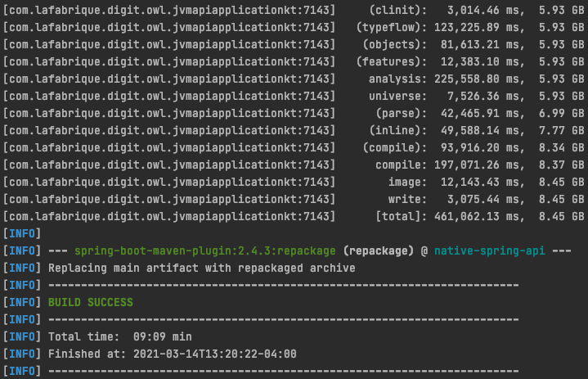Click the BUILD SUCCESS text
The width and height of the screenshot is (588, 379).
(x=90, y=302)
